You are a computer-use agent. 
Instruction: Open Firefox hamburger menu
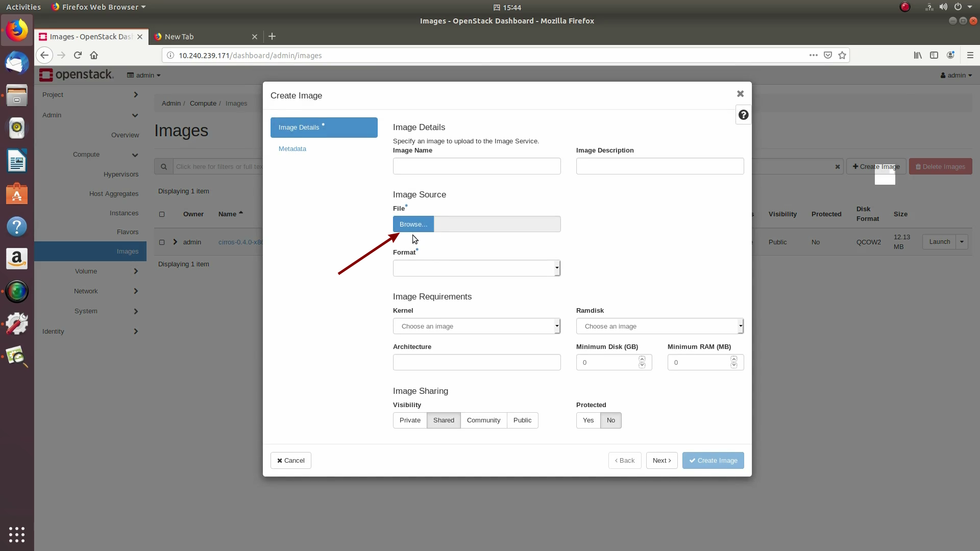point(970,55)
